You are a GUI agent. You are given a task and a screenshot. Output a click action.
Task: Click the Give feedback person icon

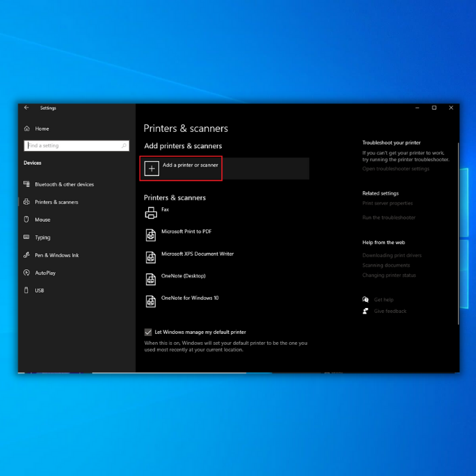(x=366, y=311)
